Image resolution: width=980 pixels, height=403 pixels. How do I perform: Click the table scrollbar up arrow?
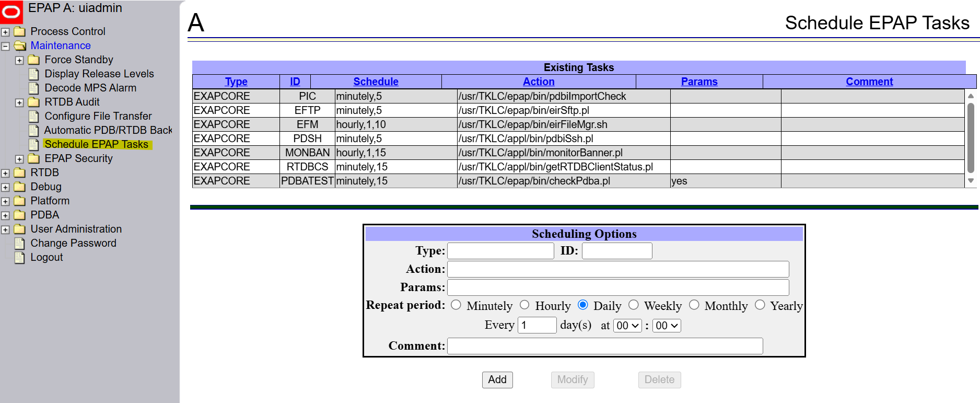click(971, 96)
